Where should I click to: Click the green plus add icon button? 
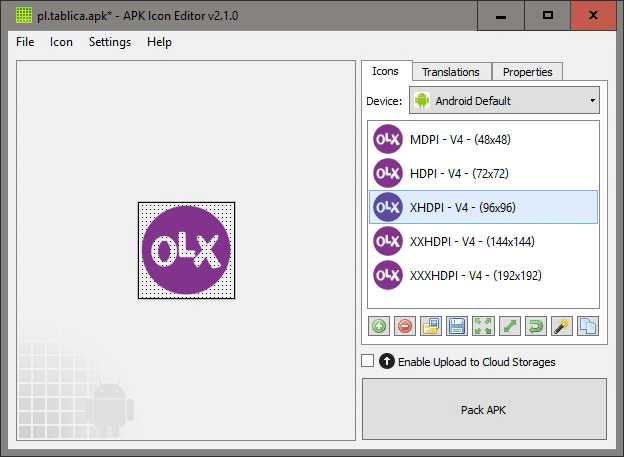[x=378, y=326]
